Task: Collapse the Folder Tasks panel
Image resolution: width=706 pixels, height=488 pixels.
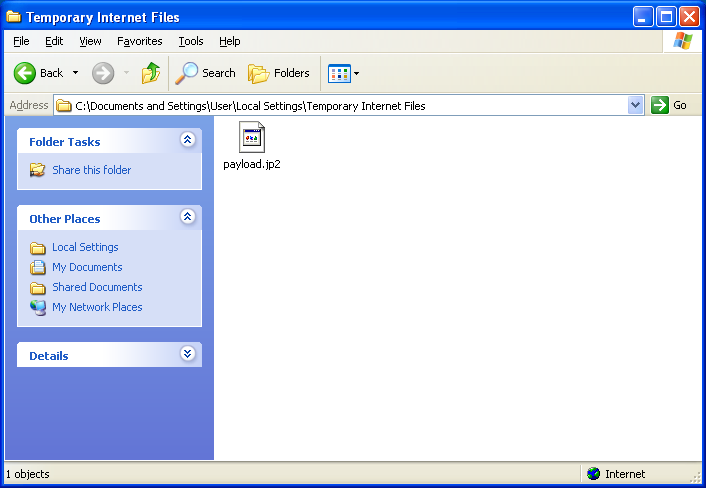Action: [x=187, y=141]
